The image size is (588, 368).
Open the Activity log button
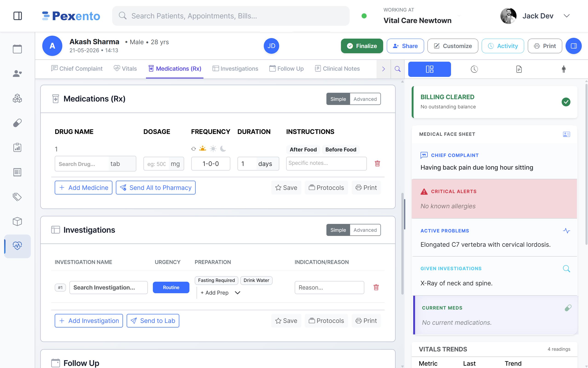click(503, 46)
